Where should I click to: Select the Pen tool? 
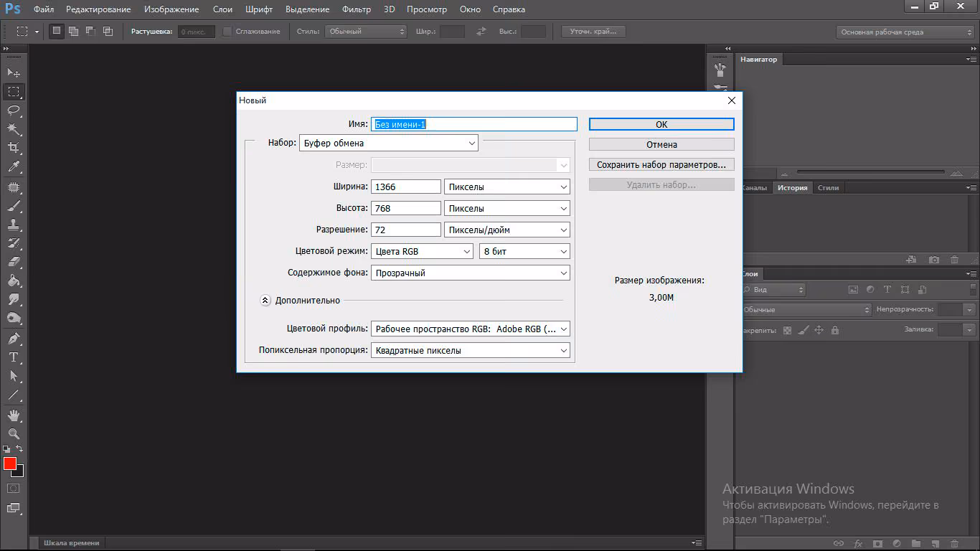coord(14,339)
